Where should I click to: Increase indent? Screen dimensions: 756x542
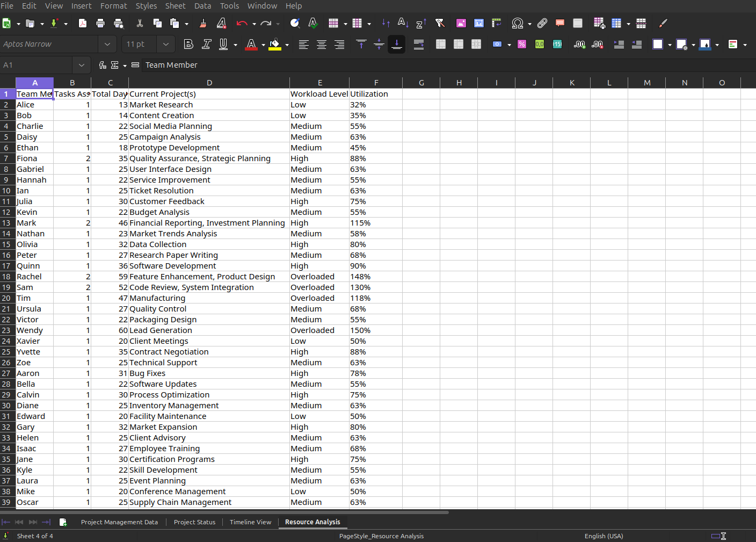[619, 44]
